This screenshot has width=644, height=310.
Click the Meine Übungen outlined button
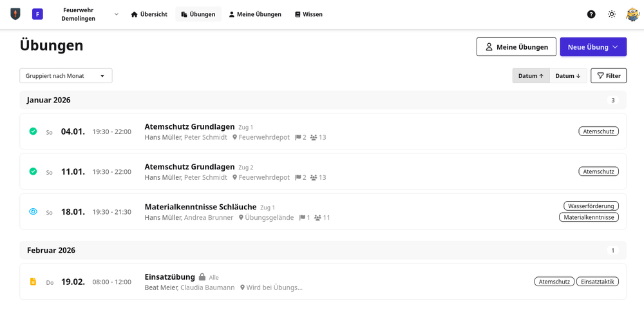tap(518, 47)
